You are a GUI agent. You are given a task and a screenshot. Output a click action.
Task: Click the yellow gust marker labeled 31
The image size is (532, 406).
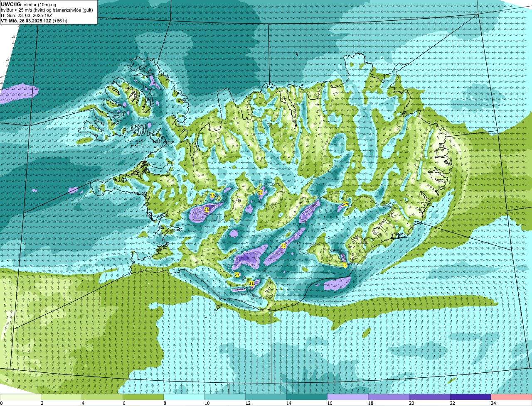pyautogui.click(x=251, y=284)
